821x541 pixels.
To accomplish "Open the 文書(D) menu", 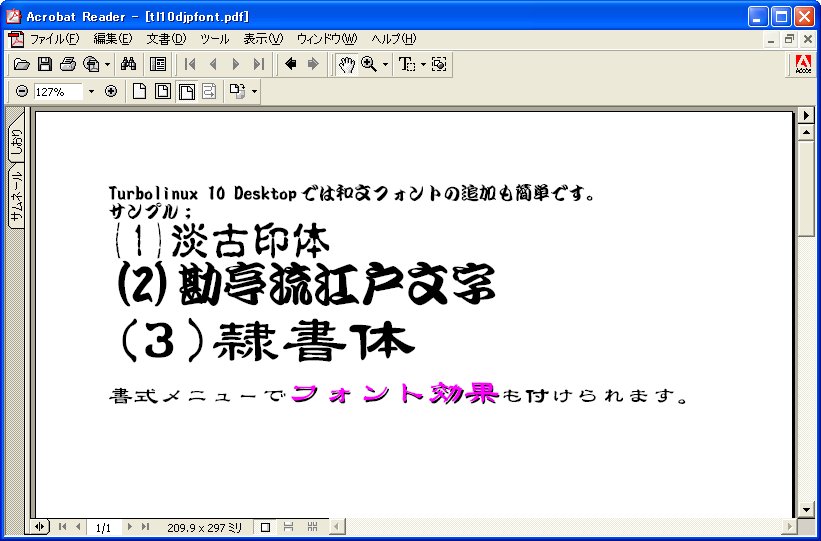I will [167, 39].
